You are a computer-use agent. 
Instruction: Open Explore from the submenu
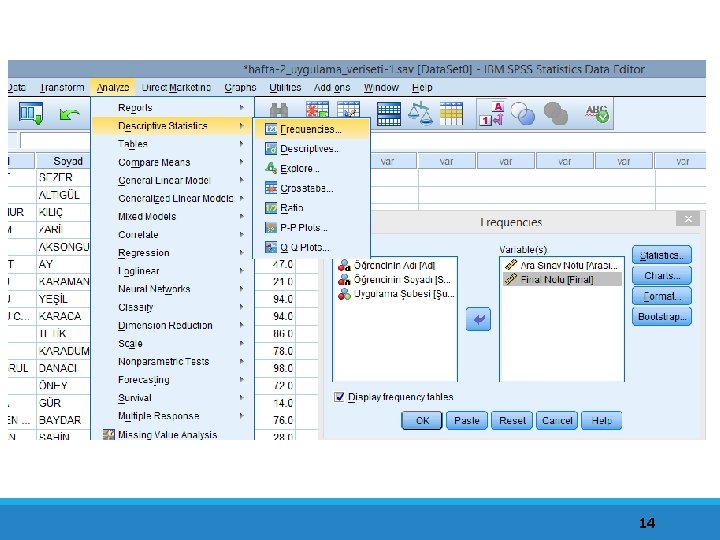point(311,169)
